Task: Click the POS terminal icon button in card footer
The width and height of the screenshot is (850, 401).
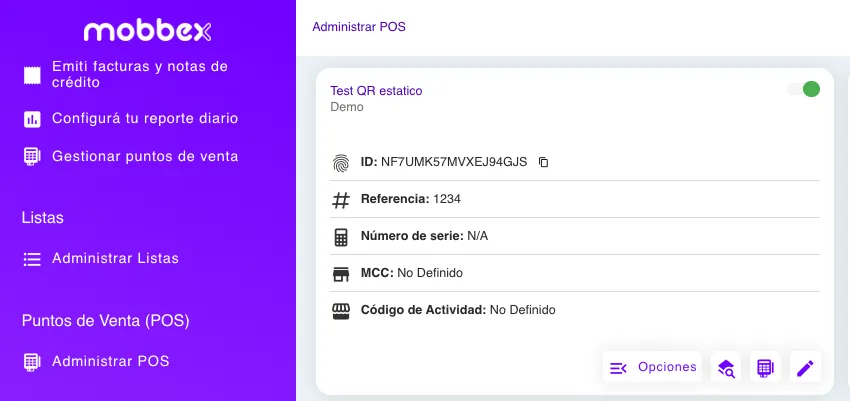Action: 765,368
